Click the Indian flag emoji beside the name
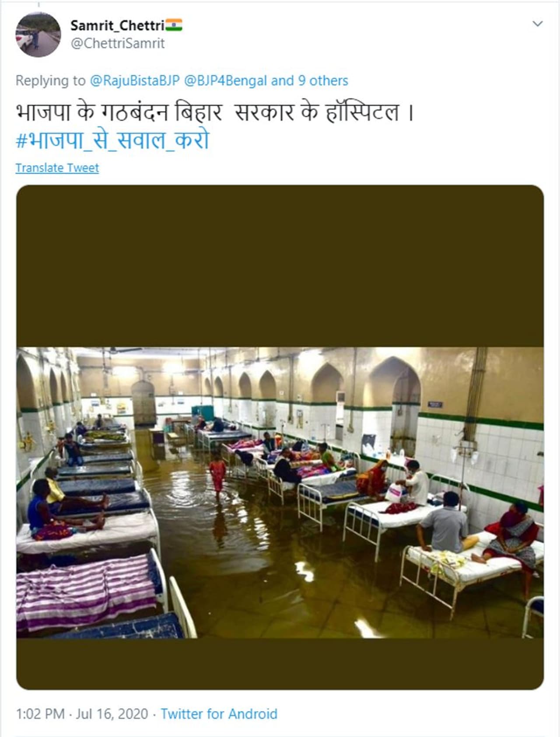Viewport: 560px width, 737px height. tap(174, 25)
